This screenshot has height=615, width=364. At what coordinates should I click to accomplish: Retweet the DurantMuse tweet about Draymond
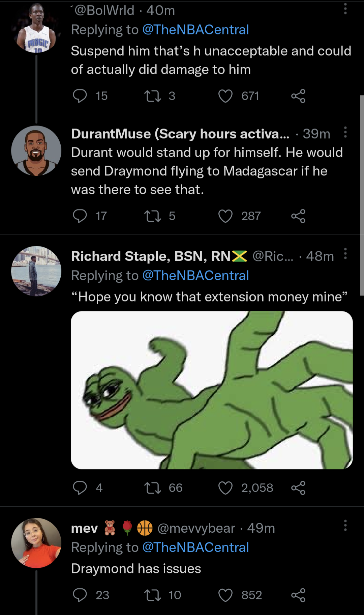pyautogui.click(x=153, y=216)
